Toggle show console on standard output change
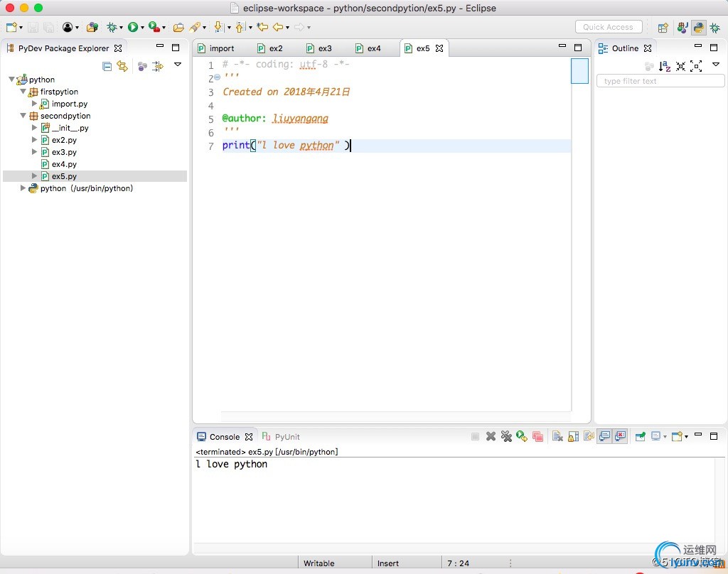 coord(604,436)
